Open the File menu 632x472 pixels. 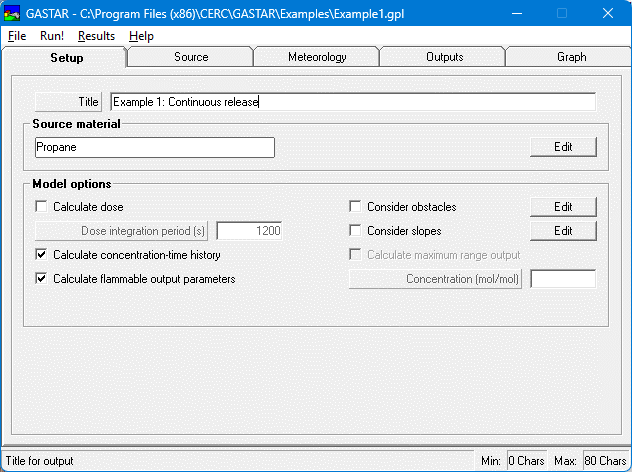[x=16, y=36]
